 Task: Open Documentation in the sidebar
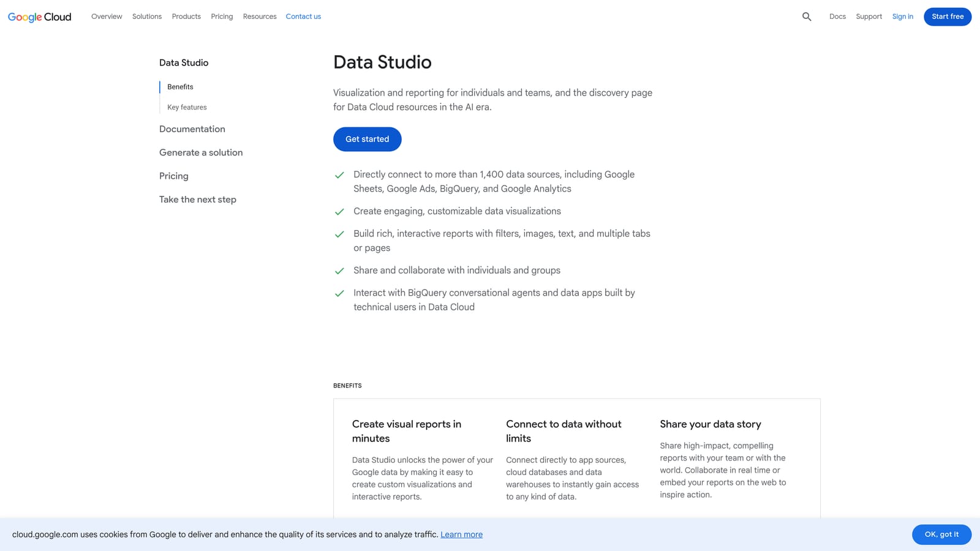click(x=192, y=129)
